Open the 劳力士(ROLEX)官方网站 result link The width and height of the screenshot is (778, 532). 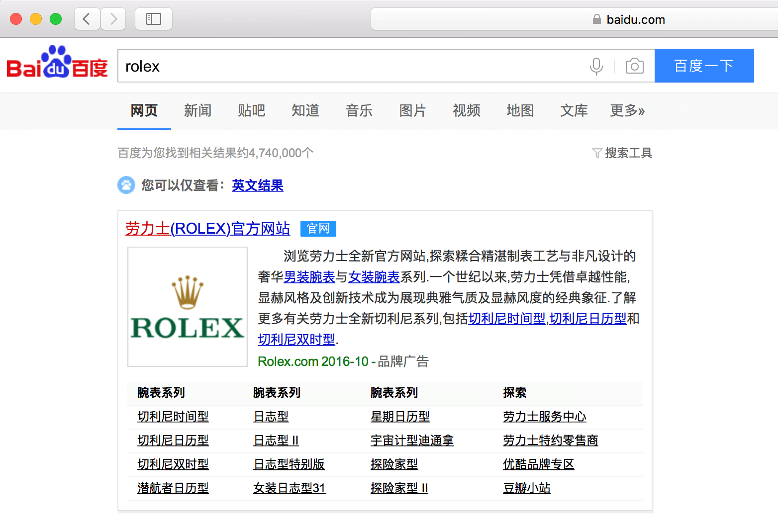207,228
